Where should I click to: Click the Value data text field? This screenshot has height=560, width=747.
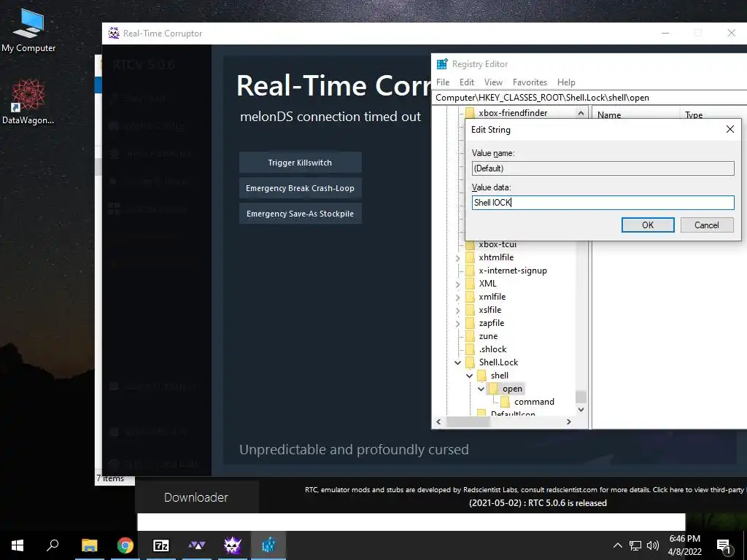pyautogui.click(x=603, y=203)
